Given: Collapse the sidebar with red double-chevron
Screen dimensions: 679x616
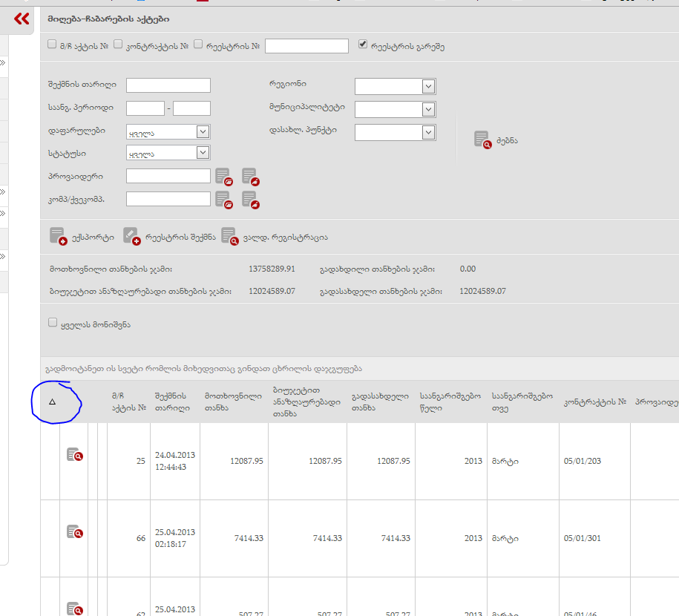Looking at the screenshot, I should (x=22, y=19).
